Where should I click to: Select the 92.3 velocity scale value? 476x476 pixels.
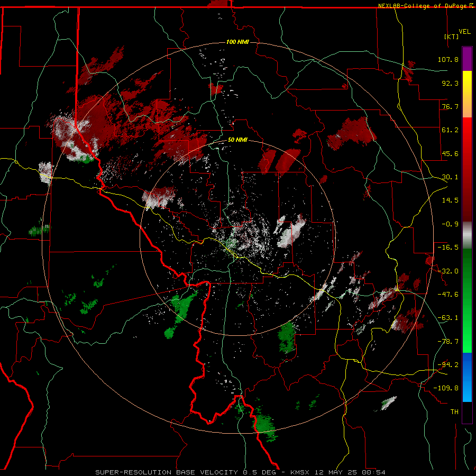click(450, 83)
